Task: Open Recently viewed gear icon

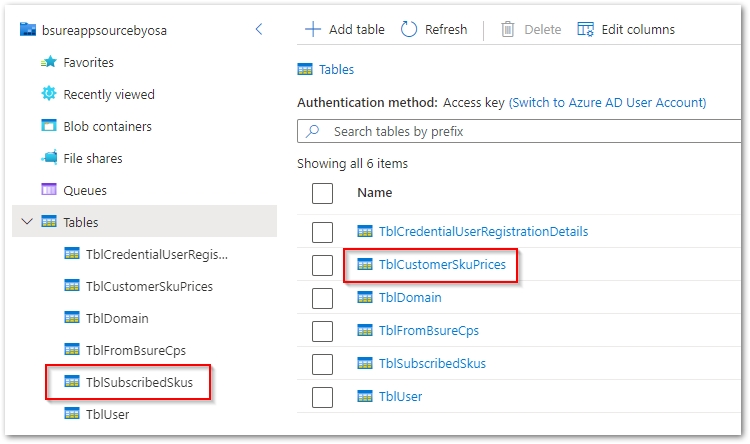Action: pyautogui.click(x=48, y=94)
